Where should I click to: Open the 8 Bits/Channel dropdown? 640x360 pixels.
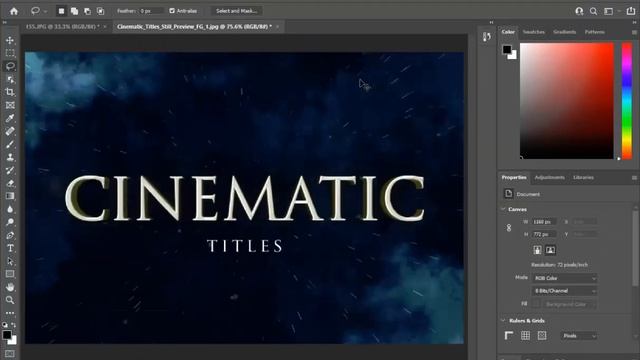564,291
